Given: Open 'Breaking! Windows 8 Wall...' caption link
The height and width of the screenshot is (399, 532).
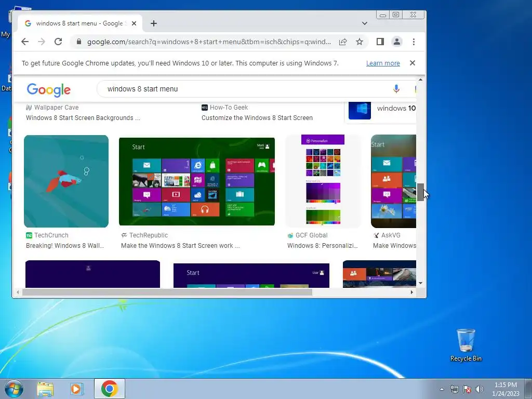Looking at the screenshot, I should (65, 246).
